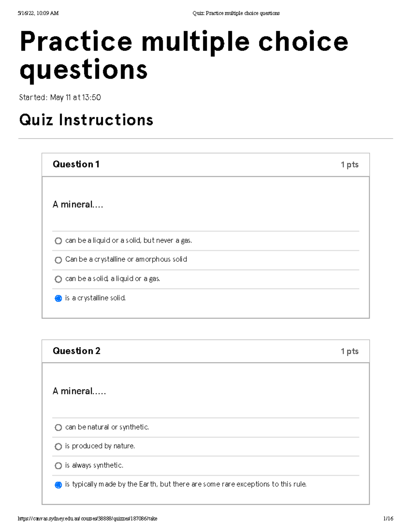Screen dimensions: 411x532
Task: Select 'is typically made by the Earth' answer
Action: click(x=58, y=485)
